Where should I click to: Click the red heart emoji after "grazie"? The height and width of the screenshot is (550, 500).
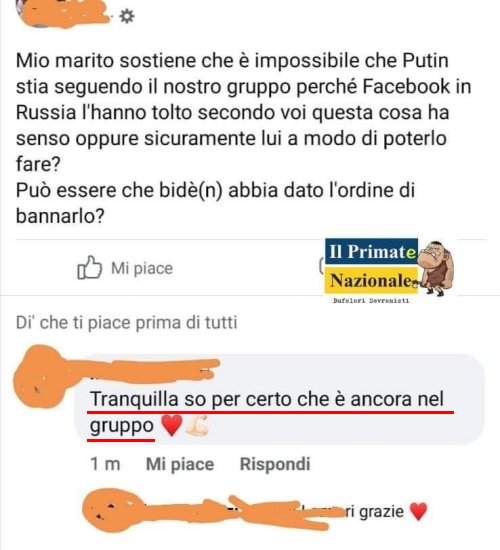point(418,511)
